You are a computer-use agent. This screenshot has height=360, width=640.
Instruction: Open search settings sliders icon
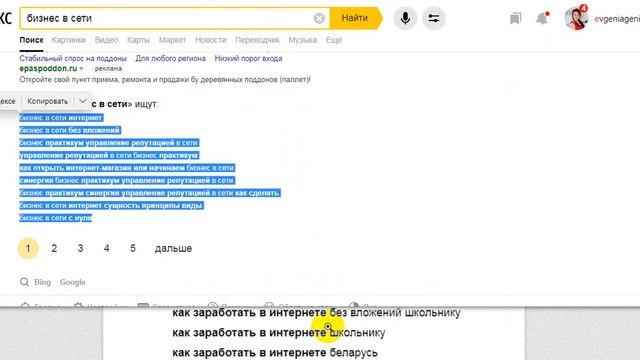click(x=433, y=18)
